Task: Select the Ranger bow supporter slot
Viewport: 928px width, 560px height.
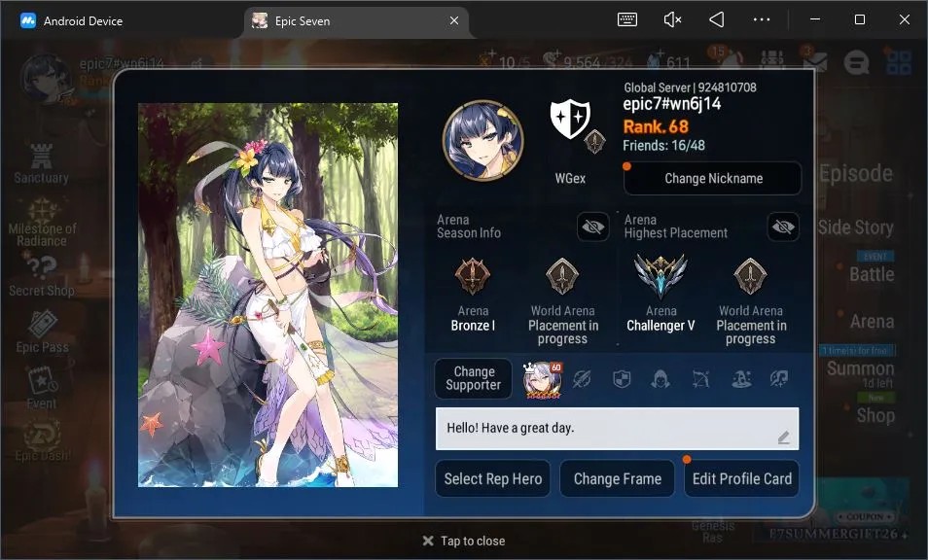Action: coord(700,379)
